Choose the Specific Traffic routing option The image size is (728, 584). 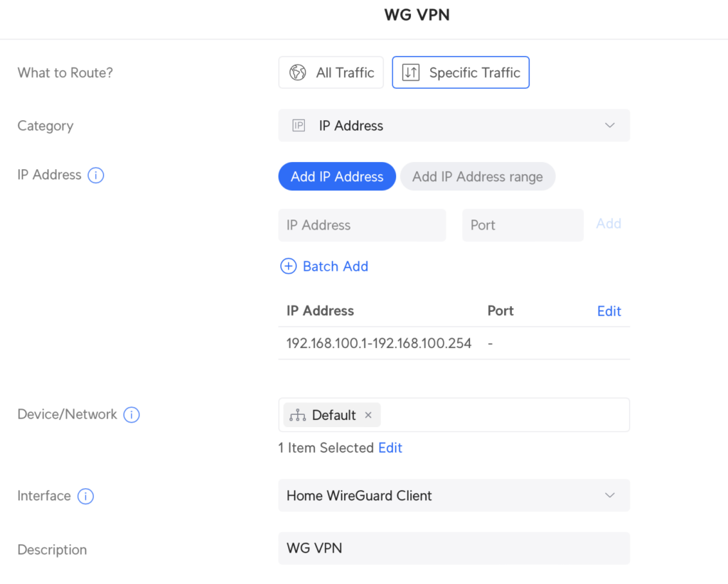461,72
